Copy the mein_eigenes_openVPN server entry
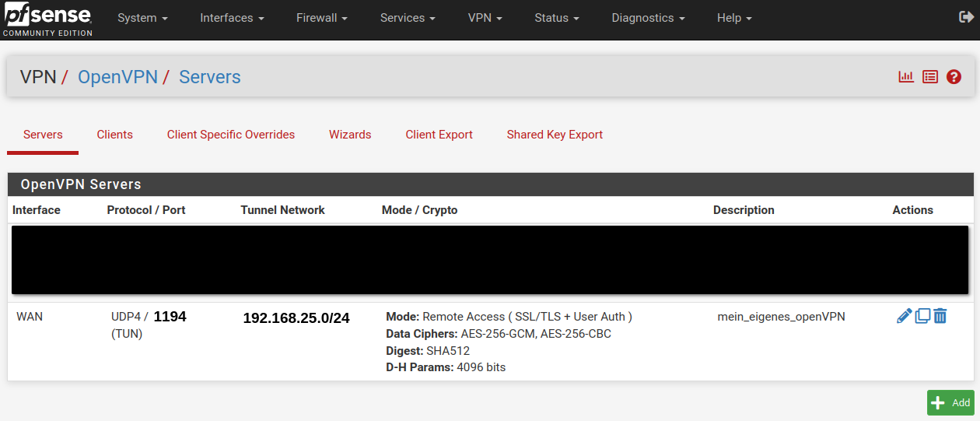 coord(922,316)
